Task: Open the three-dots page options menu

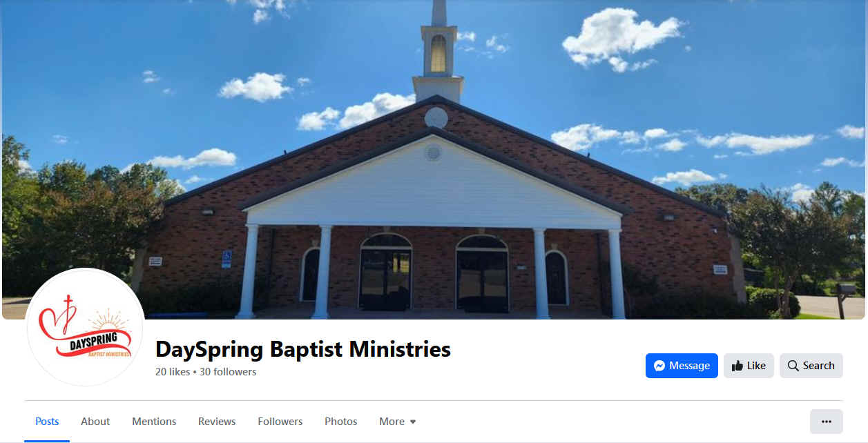Action: tap(826, 422)
